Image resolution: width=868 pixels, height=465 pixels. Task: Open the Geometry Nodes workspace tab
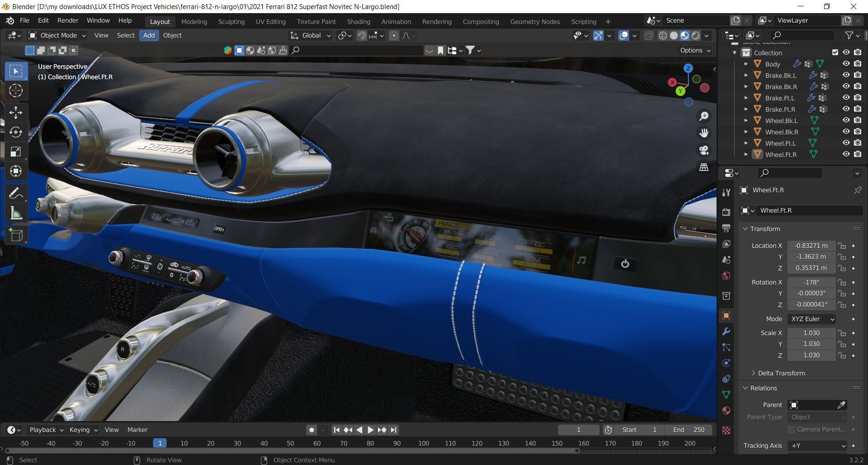535,21
